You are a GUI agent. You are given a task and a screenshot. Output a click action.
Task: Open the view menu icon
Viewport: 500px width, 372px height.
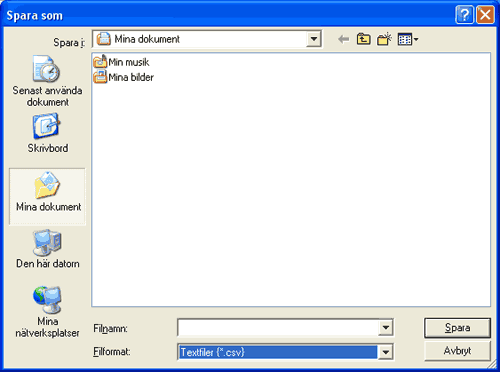(x=408, y=39)
